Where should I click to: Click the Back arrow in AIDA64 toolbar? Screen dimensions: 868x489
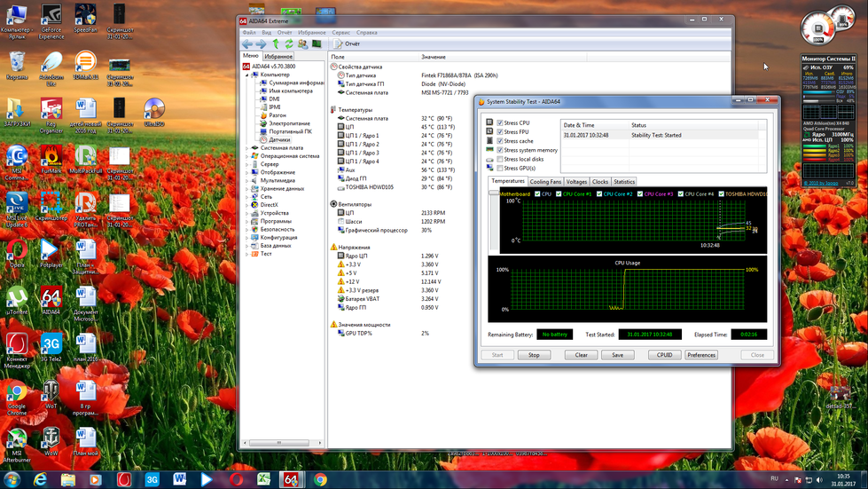pos(247,43)
